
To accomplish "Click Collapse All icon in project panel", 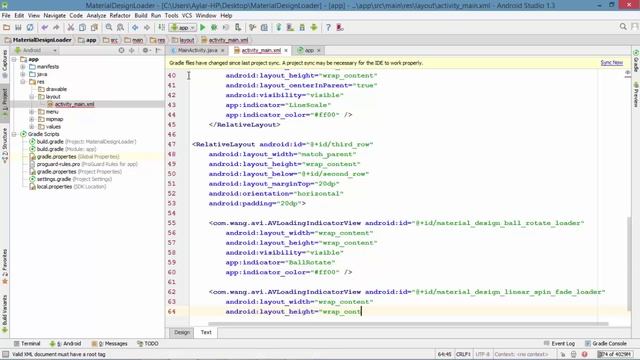I will pos(131,50).
